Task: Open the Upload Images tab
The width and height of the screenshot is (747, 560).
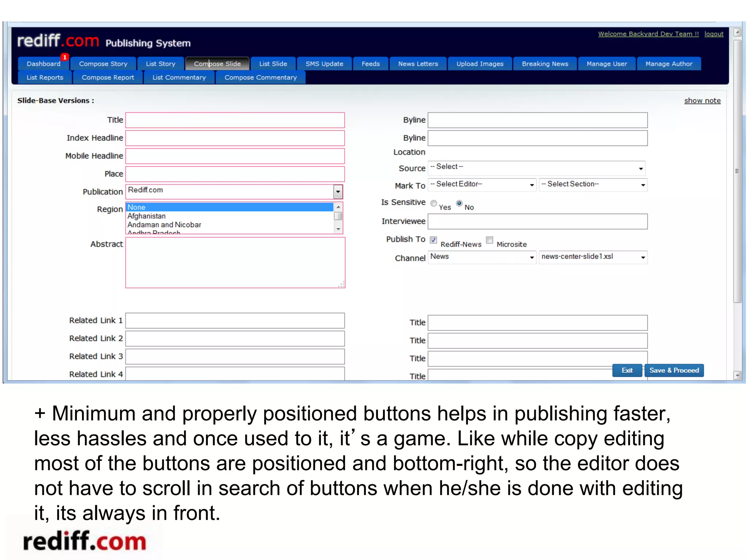Action: 480,64
